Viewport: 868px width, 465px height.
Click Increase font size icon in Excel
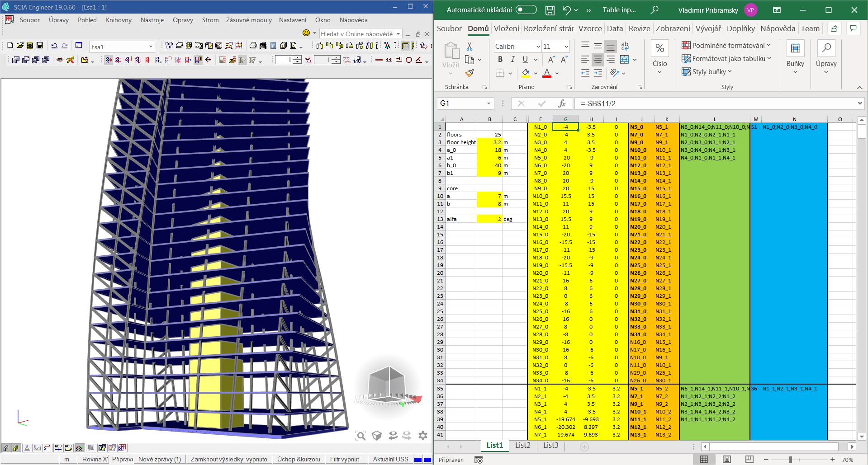[551, 60]
